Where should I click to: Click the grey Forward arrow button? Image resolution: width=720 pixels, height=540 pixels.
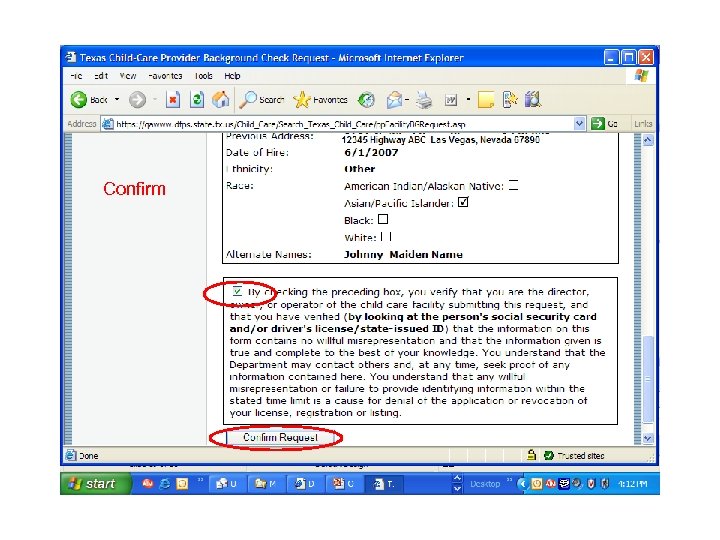(137, 99)
